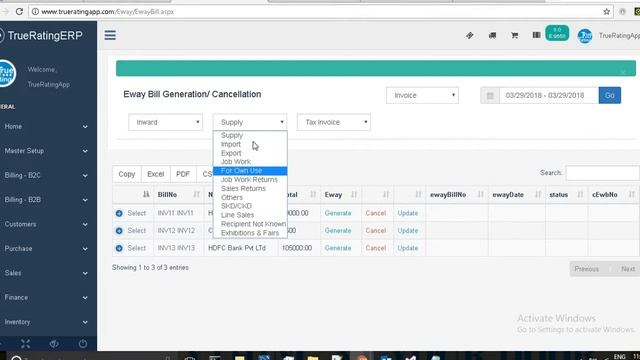Click Generate link for INV11
640x360 pixels.
point(338,213)
